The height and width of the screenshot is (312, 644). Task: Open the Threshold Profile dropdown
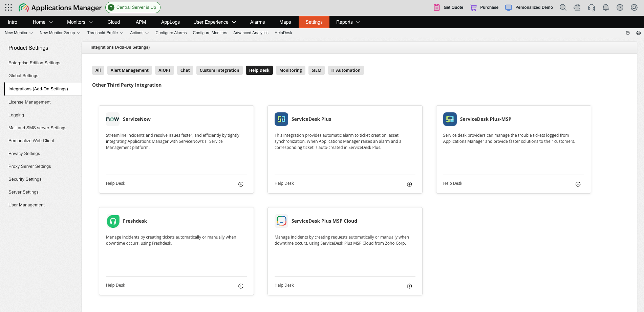[105, 33]
